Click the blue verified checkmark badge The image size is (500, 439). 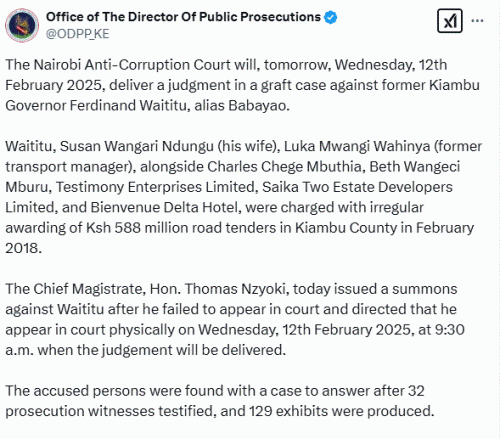pyautogui.click(x=330, y=17)
